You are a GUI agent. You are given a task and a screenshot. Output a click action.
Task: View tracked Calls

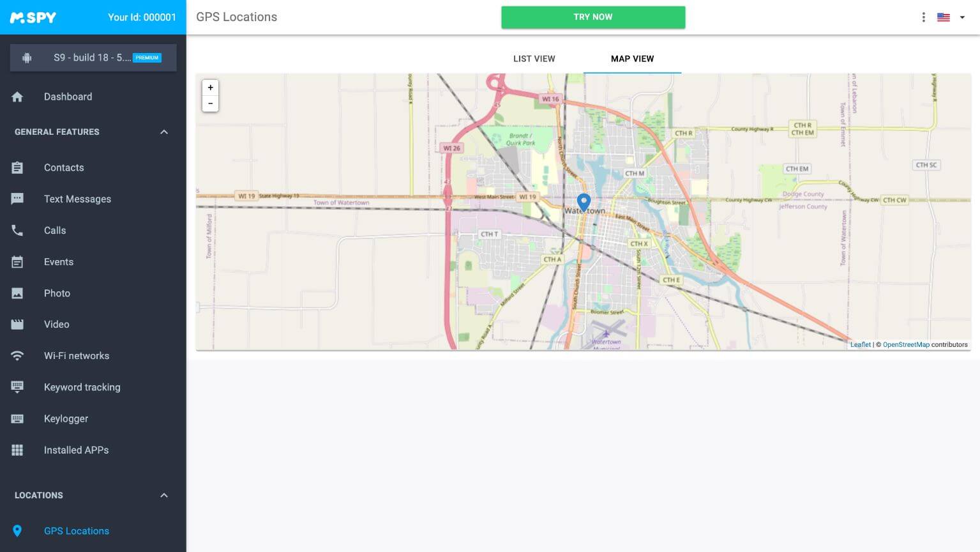click(x=54, y=230)
